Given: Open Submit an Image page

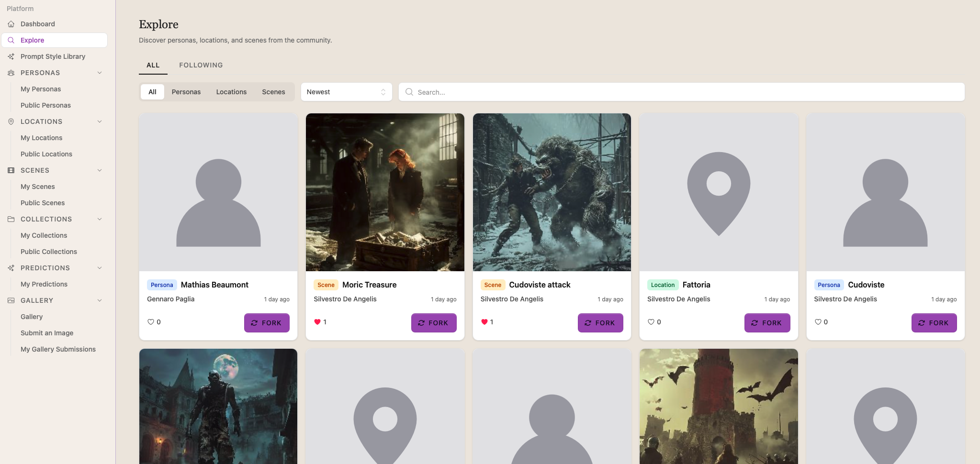Looking at the screenshot, I should click(47, 333).
